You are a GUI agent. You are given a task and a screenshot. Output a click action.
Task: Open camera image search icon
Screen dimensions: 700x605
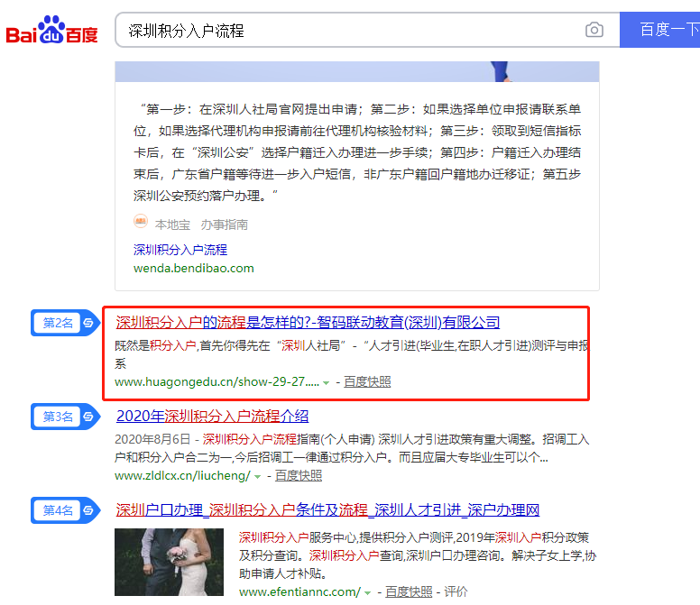tap(594, 30)
